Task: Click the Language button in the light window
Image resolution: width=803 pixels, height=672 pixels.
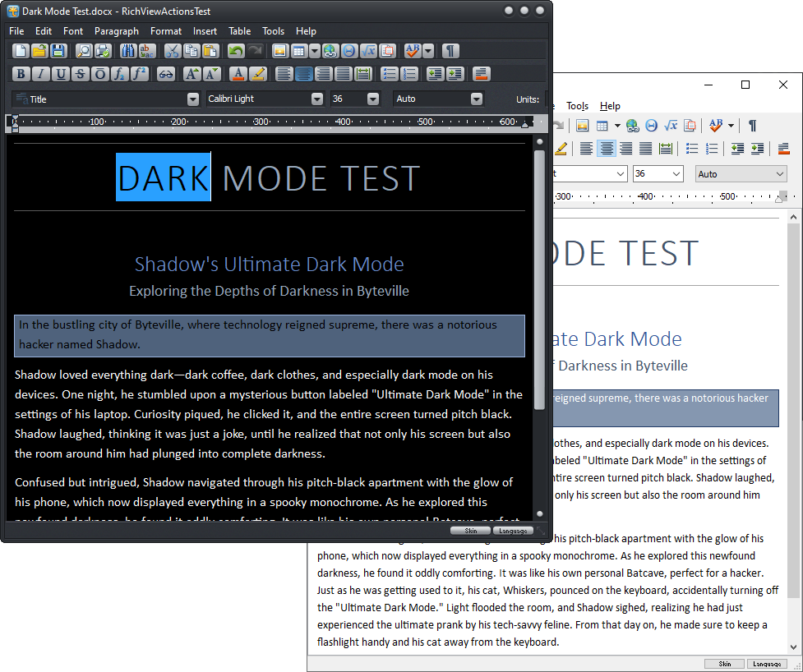Action: click(767, 664)
